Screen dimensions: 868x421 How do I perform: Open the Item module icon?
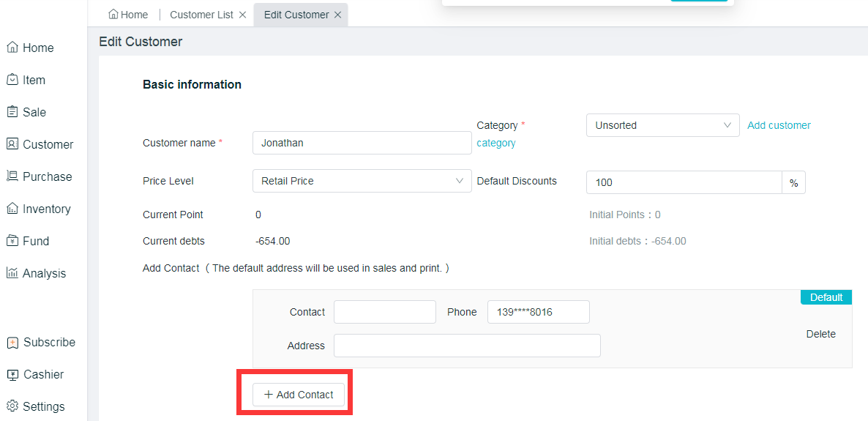coord(12,80)
